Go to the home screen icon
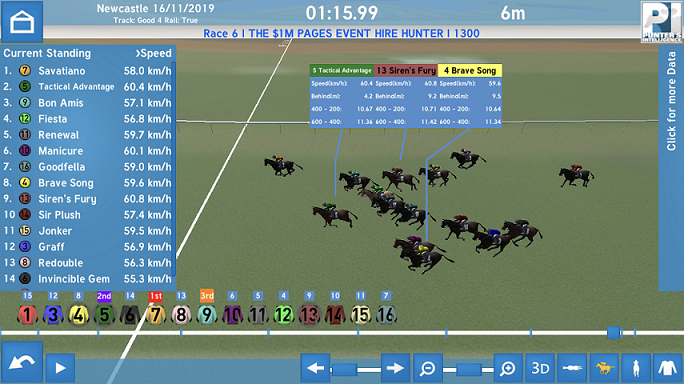 22,21
